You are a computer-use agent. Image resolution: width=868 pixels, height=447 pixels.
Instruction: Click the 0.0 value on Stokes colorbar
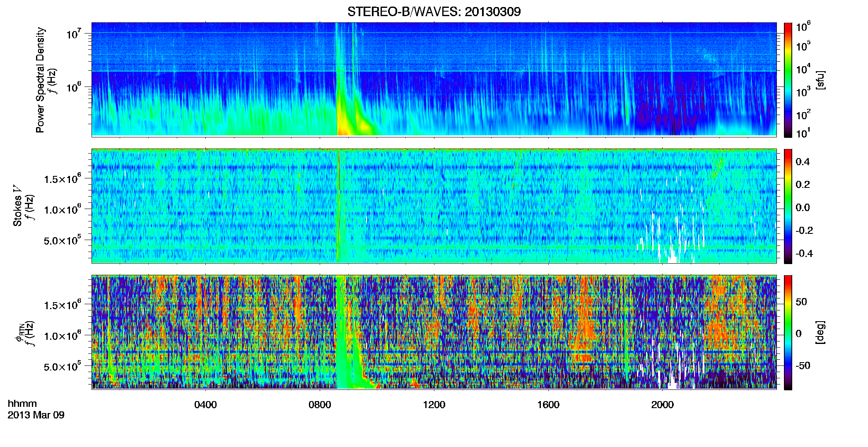pyautogui.click(x=803, y=207)
